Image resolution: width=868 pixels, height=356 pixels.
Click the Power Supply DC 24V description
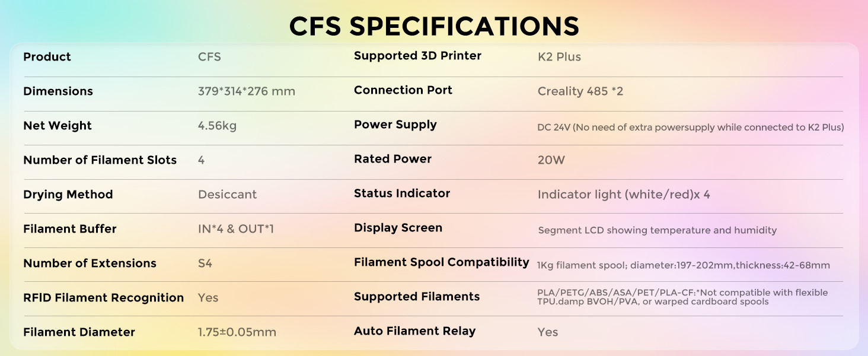pos(690,127)
